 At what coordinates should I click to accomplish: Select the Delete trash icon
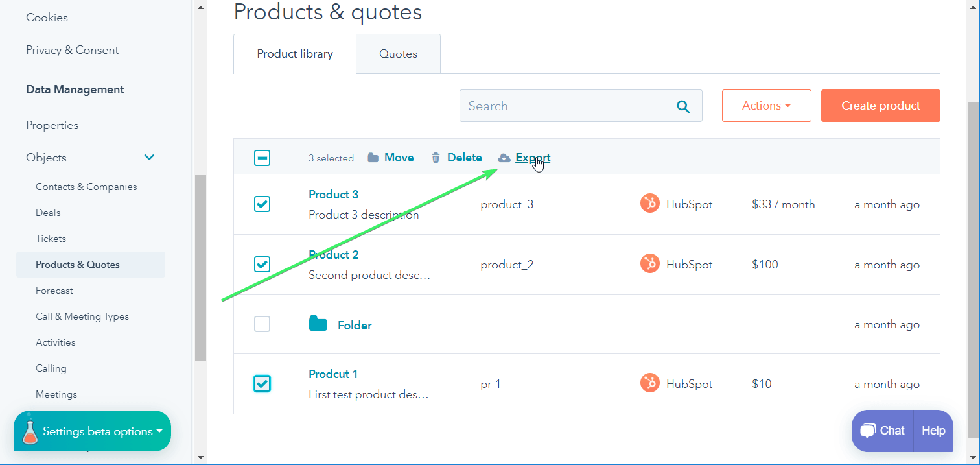tap(435, 157)
